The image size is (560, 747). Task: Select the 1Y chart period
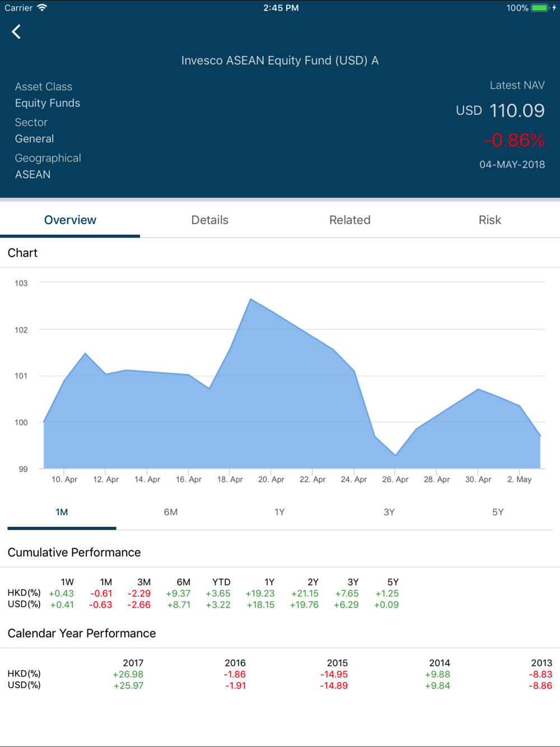(279, 512)
